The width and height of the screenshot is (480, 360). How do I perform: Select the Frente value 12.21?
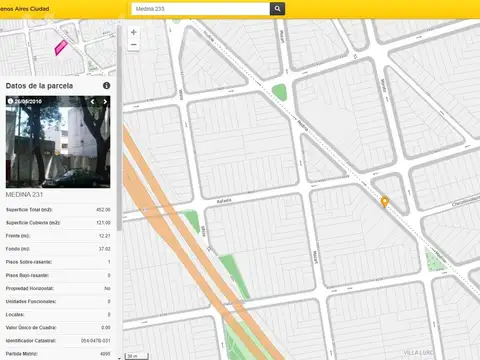(105, 236)
